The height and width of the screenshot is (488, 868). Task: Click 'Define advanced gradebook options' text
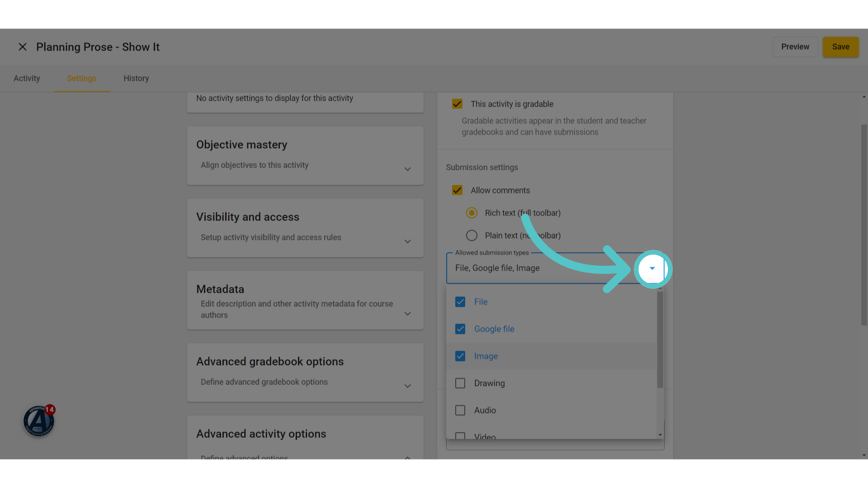click(264, 382)
